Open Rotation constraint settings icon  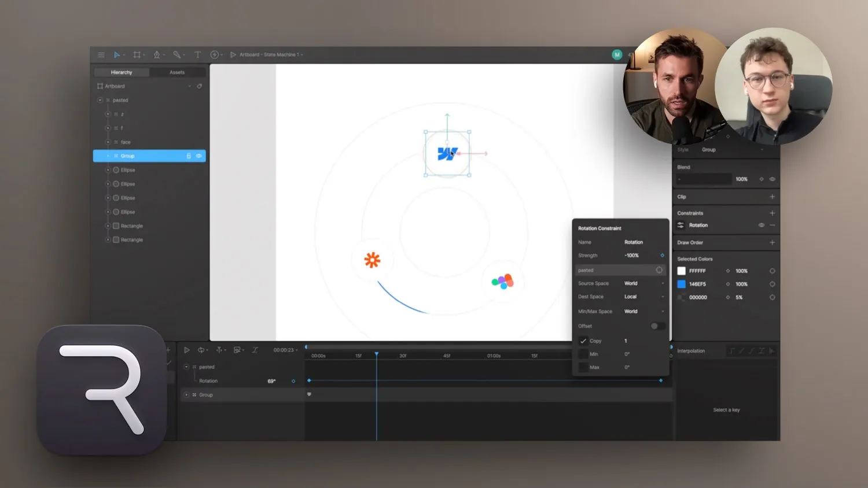coord(681,225)
